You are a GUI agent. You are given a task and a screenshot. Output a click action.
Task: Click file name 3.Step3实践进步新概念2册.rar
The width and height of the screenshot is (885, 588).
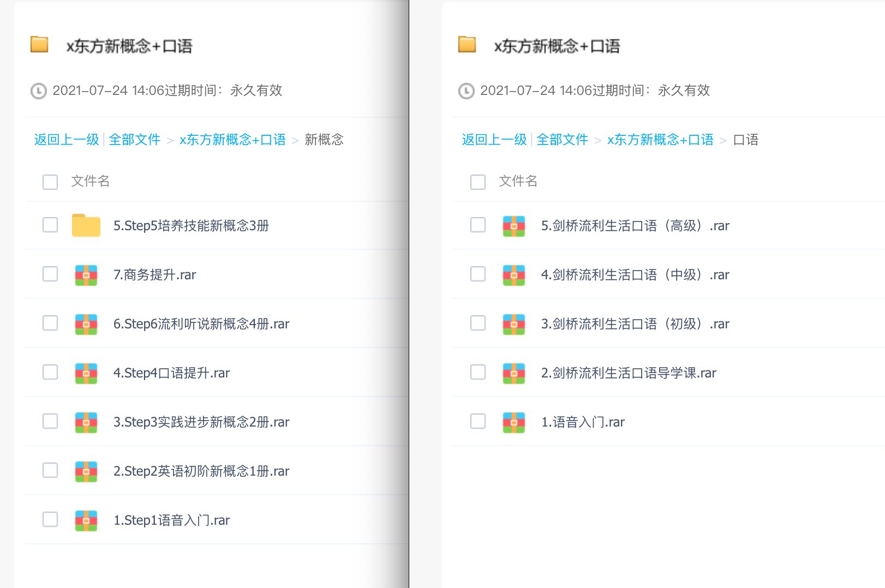201,422
